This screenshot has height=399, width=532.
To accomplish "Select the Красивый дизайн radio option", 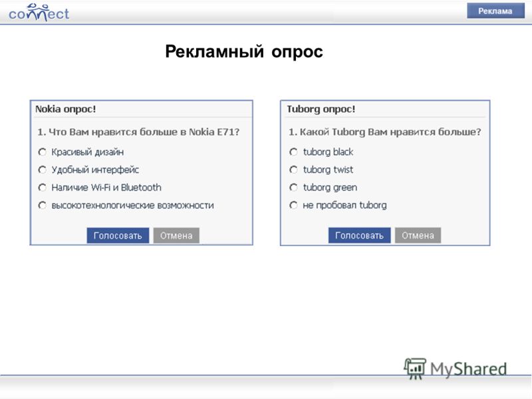I will click(x=42, y=152).
